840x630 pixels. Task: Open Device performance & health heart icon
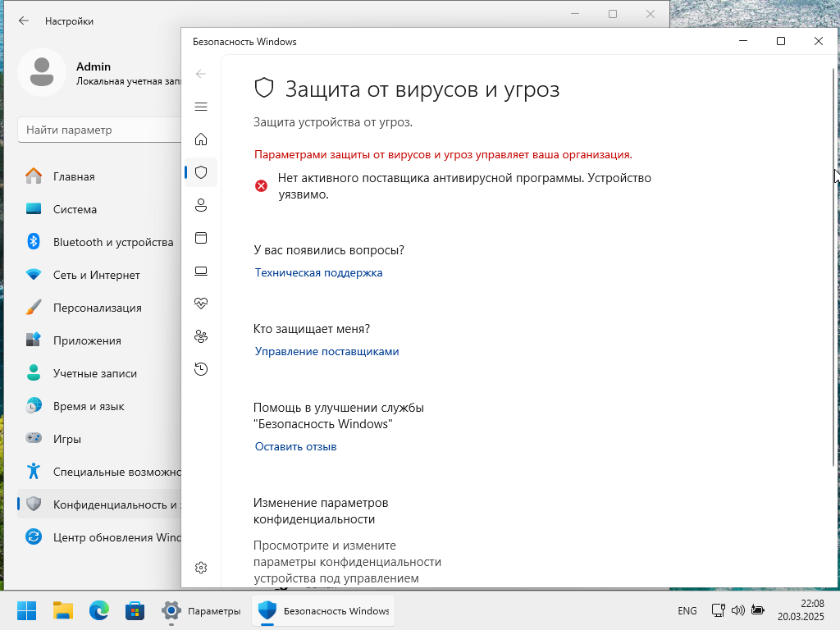coord(201,304)
